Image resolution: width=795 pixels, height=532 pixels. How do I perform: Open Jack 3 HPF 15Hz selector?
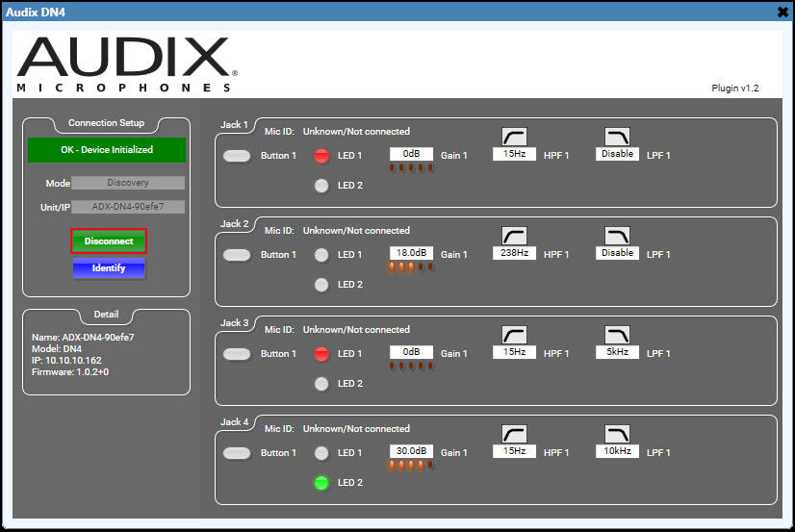pos(514,352)
